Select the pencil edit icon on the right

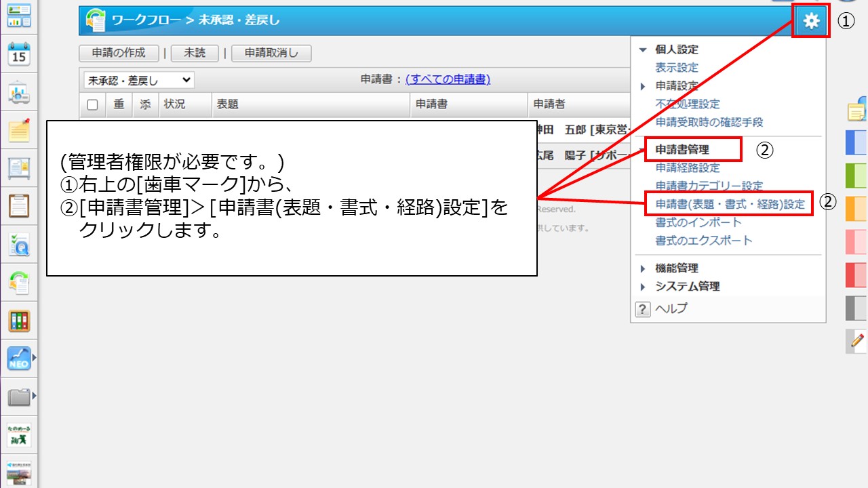click(856, 342)
